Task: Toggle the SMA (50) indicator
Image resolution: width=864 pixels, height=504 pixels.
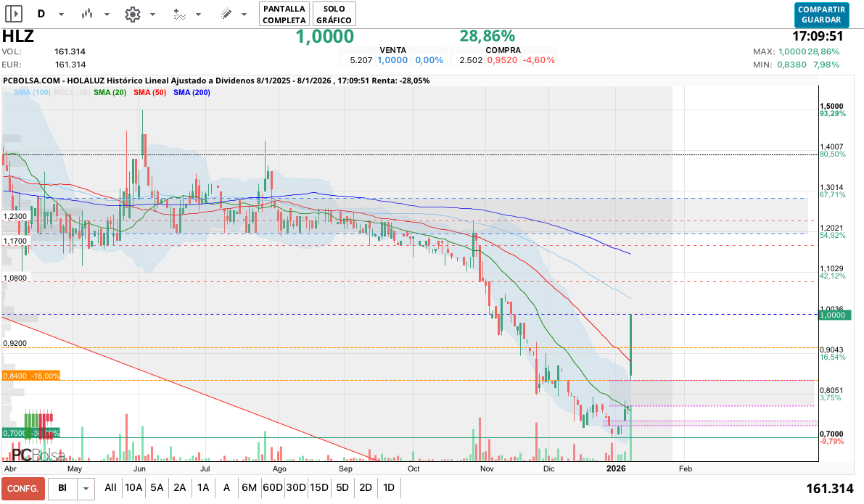Action: 149,93
